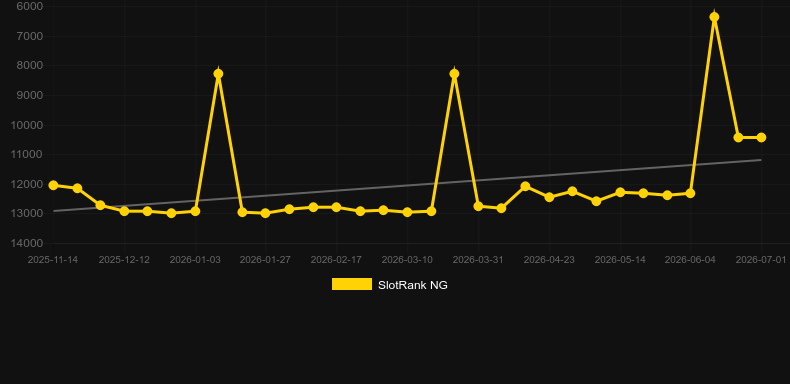The height and width of the screenshot is (384, 790).
Task: Select the data point above 2026-04-23
Action: coord(549,197)
